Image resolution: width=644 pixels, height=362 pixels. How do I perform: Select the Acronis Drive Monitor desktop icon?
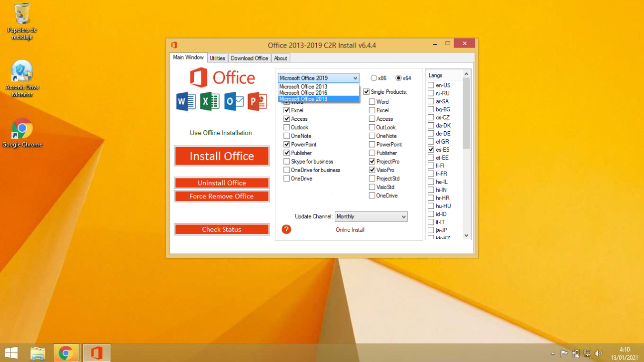(x=22, y=78)
